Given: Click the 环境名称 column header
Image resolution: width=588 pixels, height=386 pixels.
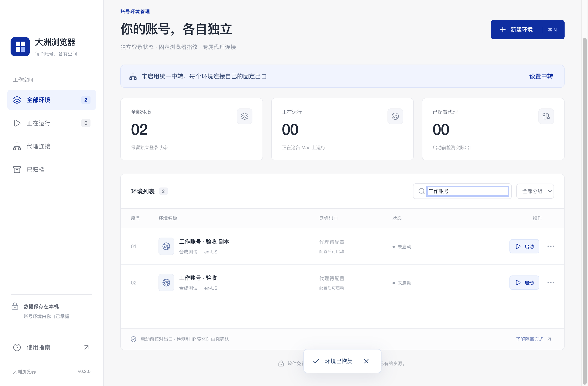Looking at the screenshot, I should (x=168, y=219).
